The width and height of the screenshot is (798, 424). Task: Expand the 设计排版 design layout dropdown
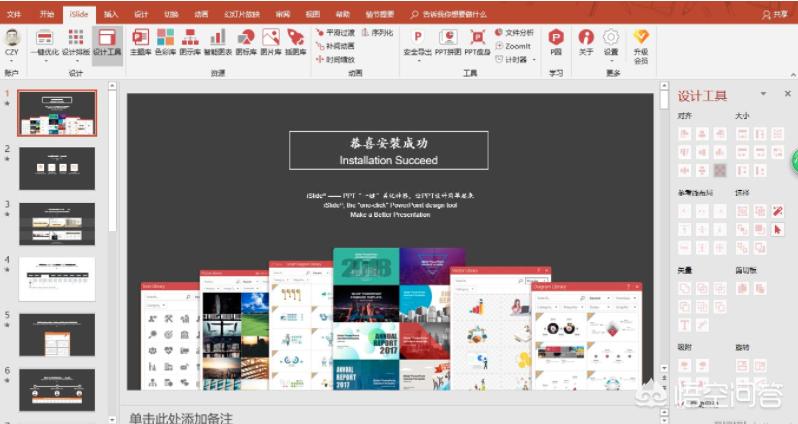coord(76,61)
